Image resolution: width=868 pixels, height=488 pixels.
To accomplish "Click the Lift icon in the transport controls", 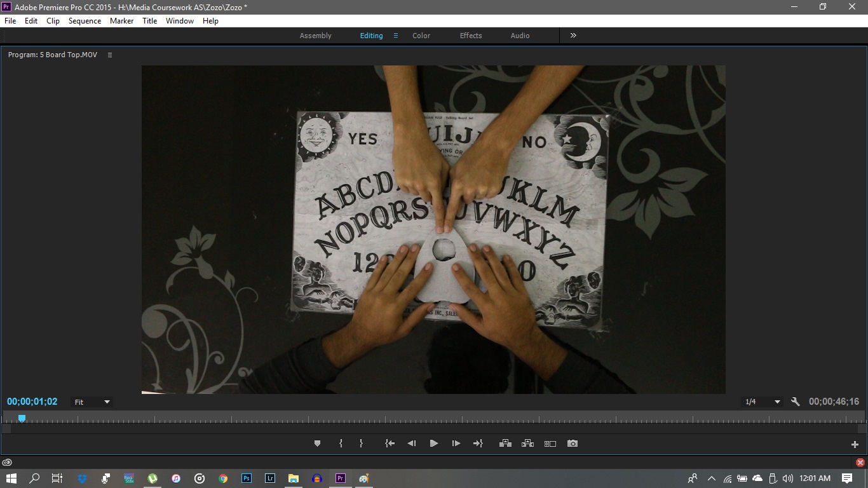I will click(x=505, y=443).
